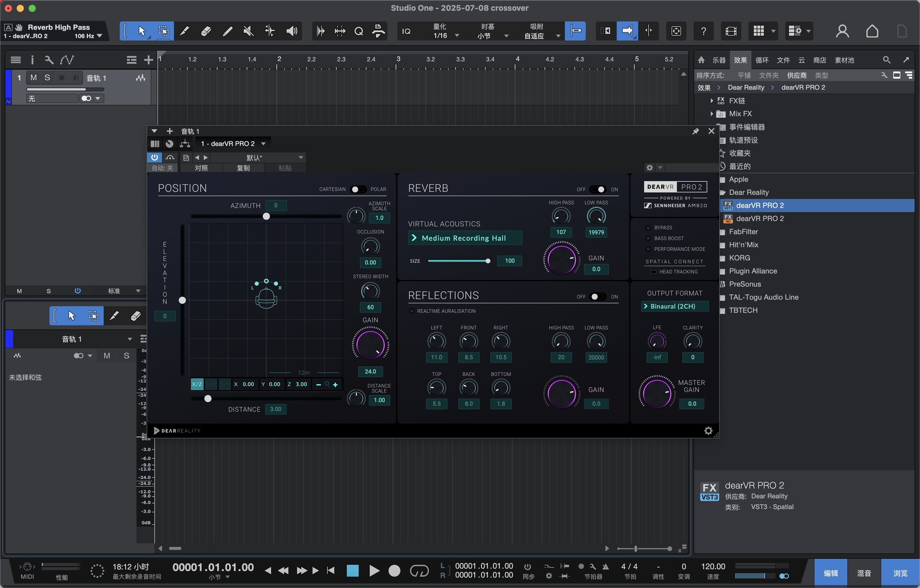Open the 1 - dearVR PRO 2 insert selector dropdown

[x=233, y=144]
